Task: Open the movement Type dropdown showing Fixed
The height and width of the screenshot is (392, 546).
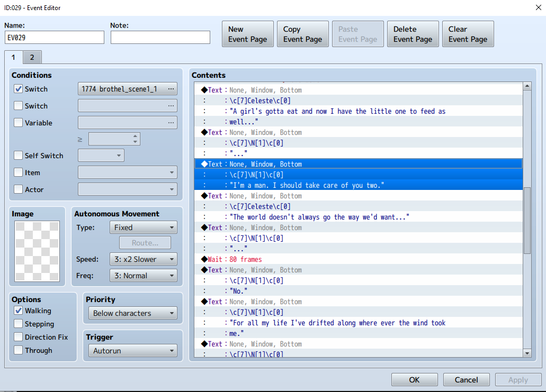Action: (144, 227)
